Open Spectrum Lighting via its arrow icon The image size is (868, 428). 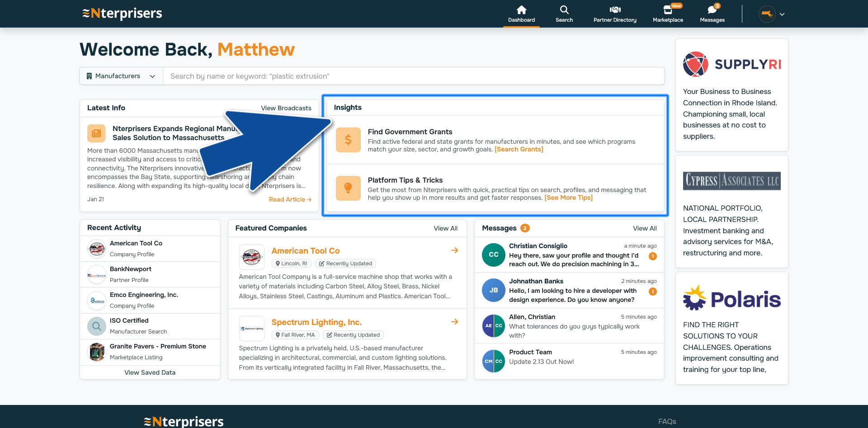point(454,322)
